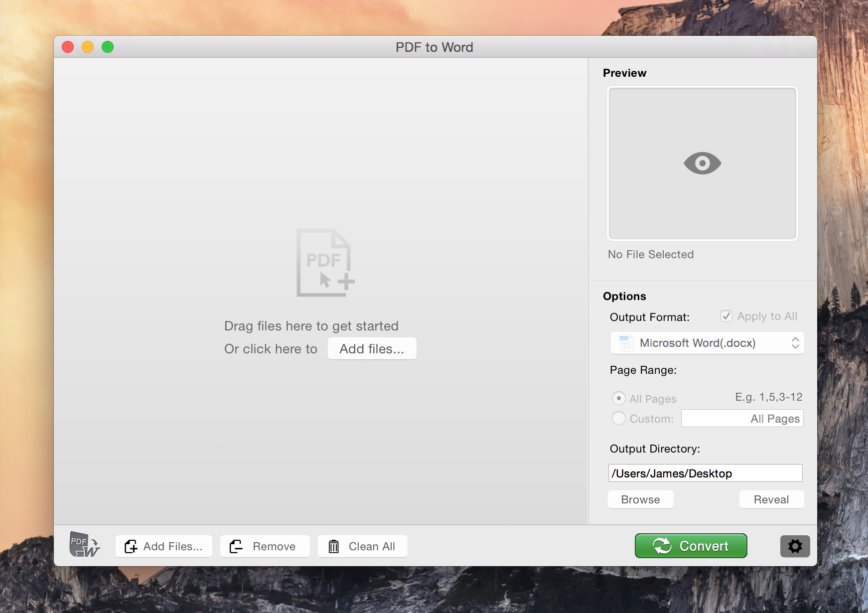Click the eye icon in the preview area
This screenshot has height=613, width=868.
tap(702, 163)
